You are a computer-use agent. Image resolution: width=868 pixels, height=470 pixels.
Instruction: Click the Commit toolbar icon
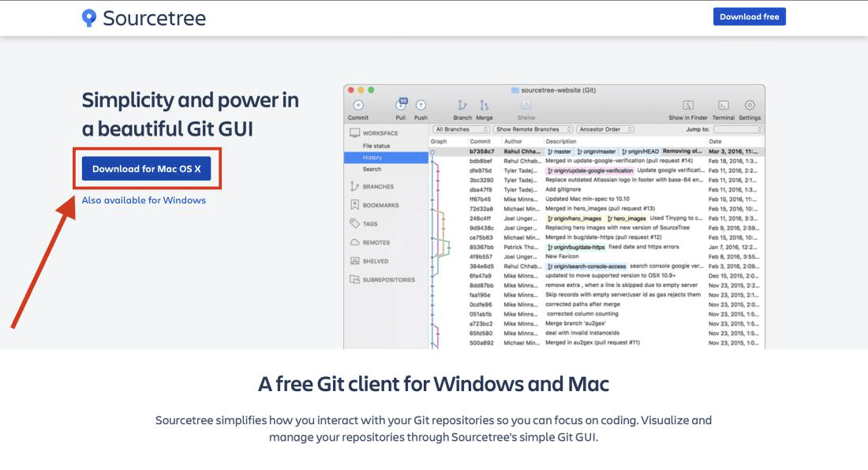(359, 106)
